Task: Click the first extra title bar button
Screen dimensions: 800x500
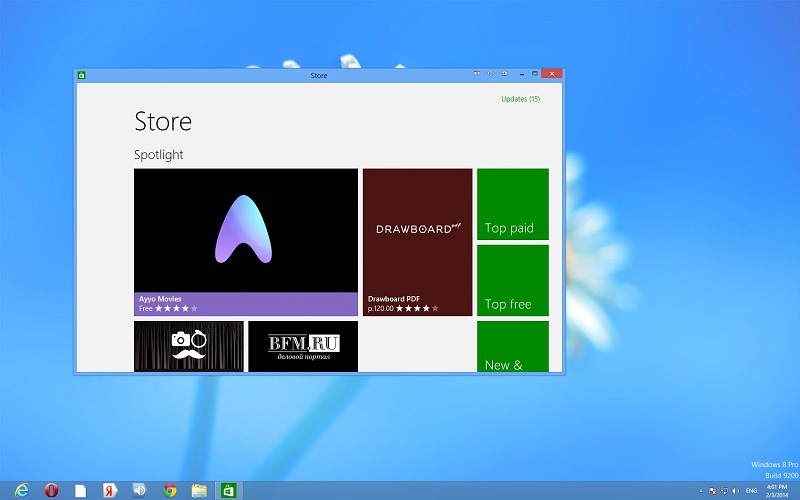Action: (477, 73)
